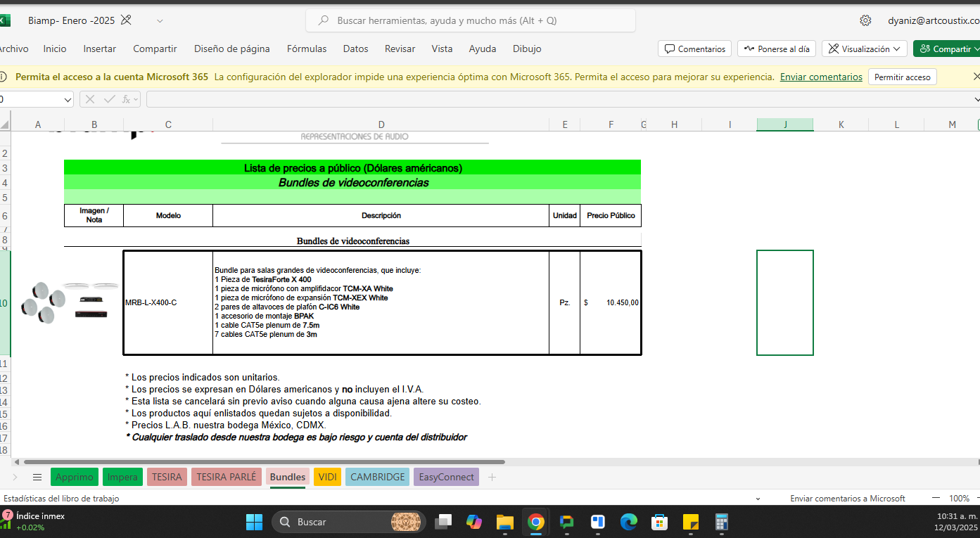Click the price cell showing 10.450,00
The height and width of the screenshot is (538, 980).
(611, 302)
